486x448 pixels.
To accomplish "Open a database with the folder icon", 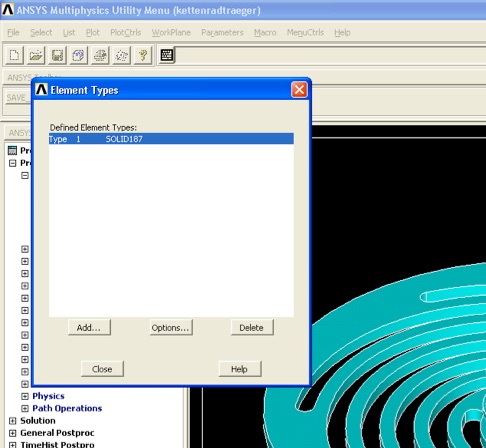I will point(36,55).
